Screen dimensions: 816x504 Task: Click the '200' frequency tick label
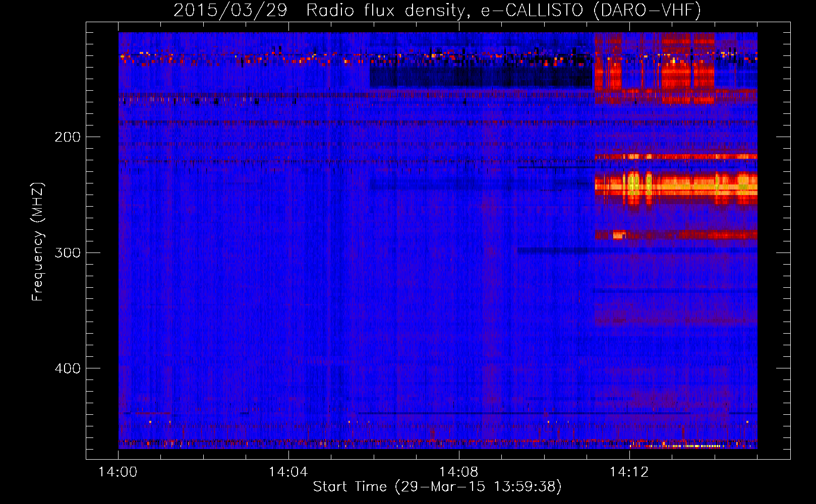(x=68, y=137)
